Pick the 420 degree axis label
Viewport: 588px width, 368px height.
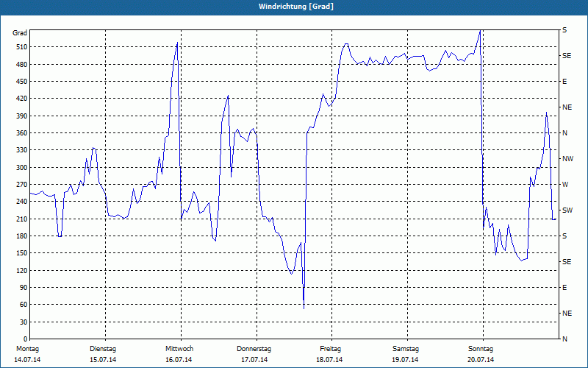click(21, 99)
